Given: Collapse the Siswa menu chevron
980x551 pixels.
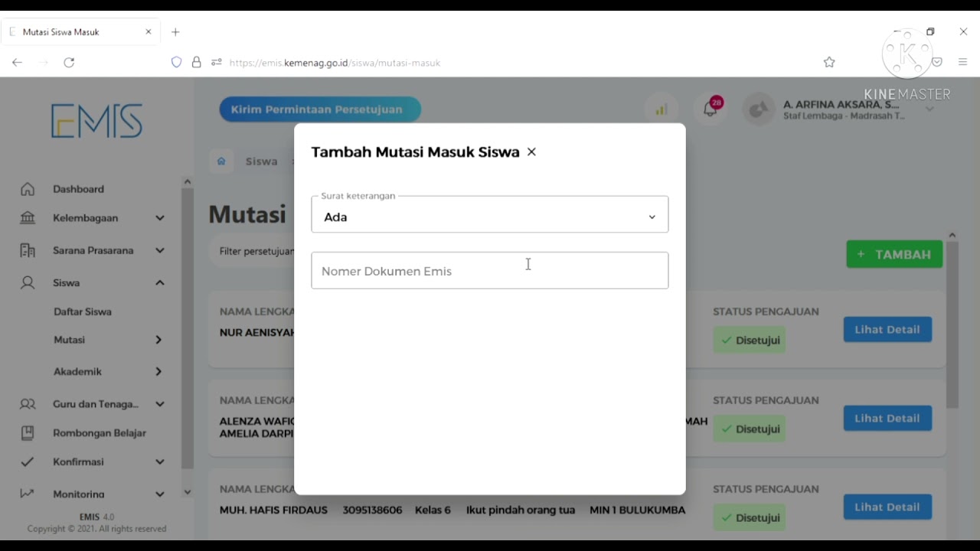Looking at the screenshot, I should pyautogui.click(x=160, y=282).
